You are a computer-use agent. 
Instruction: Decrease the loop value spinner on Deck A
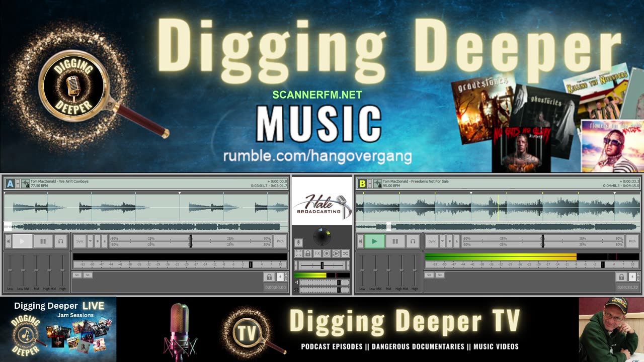[x=286, y=279]
